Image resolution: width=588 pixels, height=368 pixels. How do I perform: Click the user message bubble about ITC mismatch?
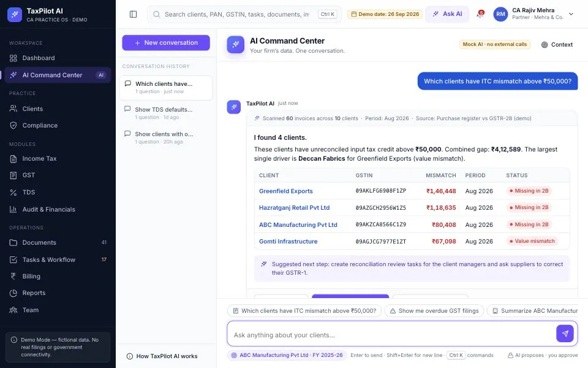pos(497,81)
